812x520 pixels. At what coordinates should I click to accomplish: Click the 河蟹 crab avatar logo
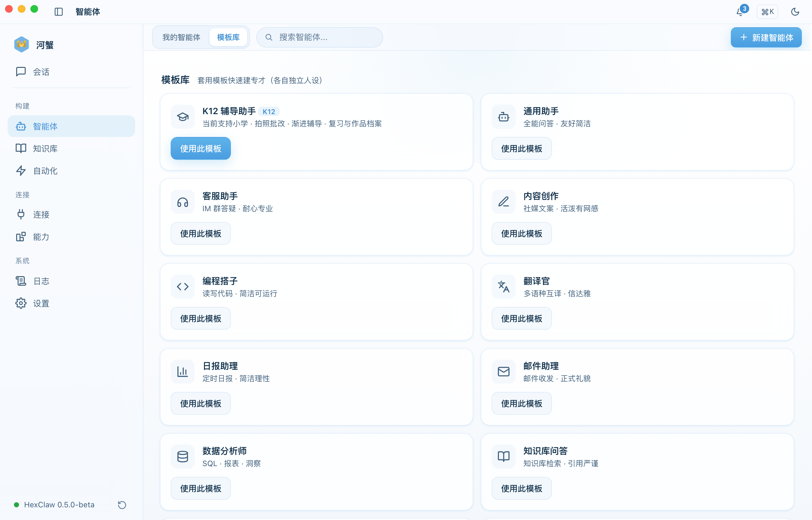22,45
